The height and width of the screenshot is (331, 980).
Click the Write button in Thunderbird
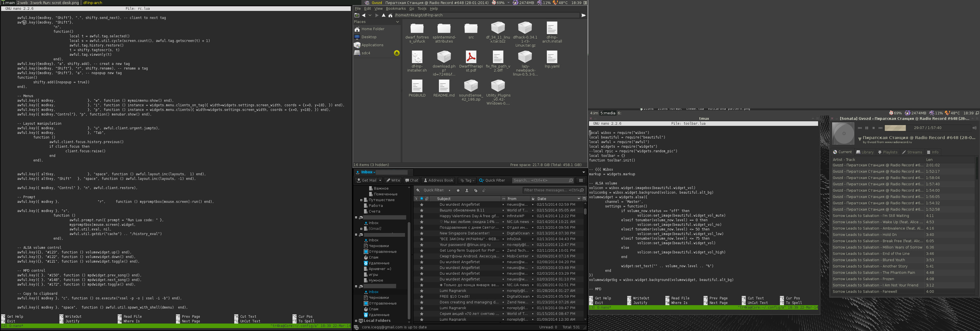[x=393, y=181]
